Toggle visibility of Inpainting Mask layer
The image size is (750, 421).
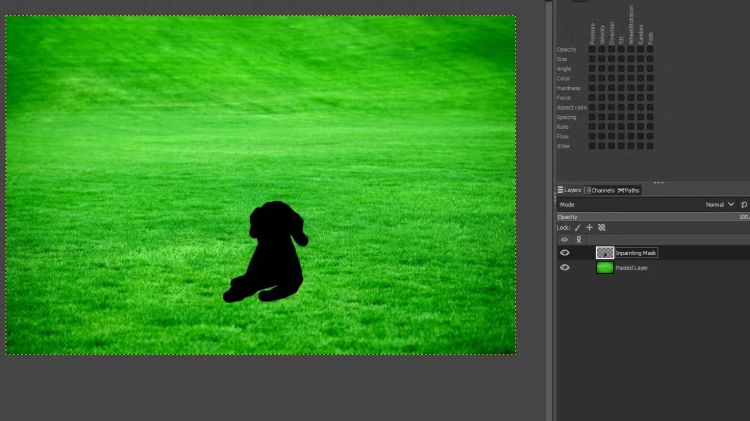[564, 253]
